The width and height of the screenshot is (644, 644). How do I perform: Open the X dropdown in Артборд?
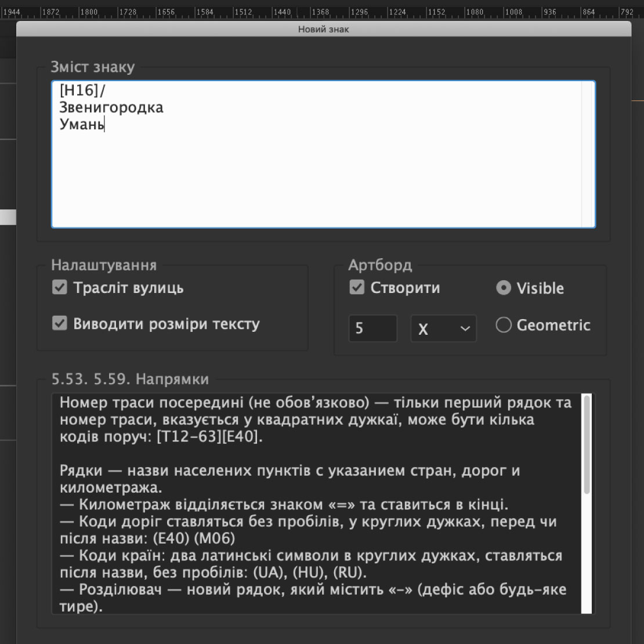pos(443,329)
